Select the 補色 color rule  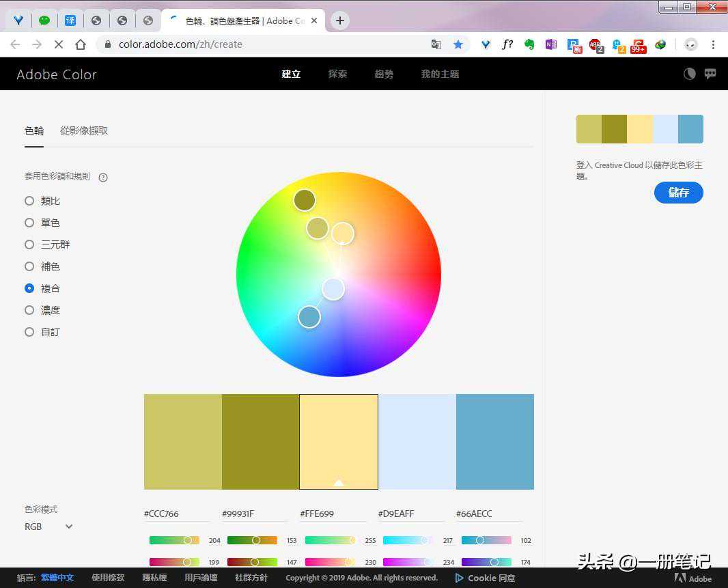click(29, 266)
